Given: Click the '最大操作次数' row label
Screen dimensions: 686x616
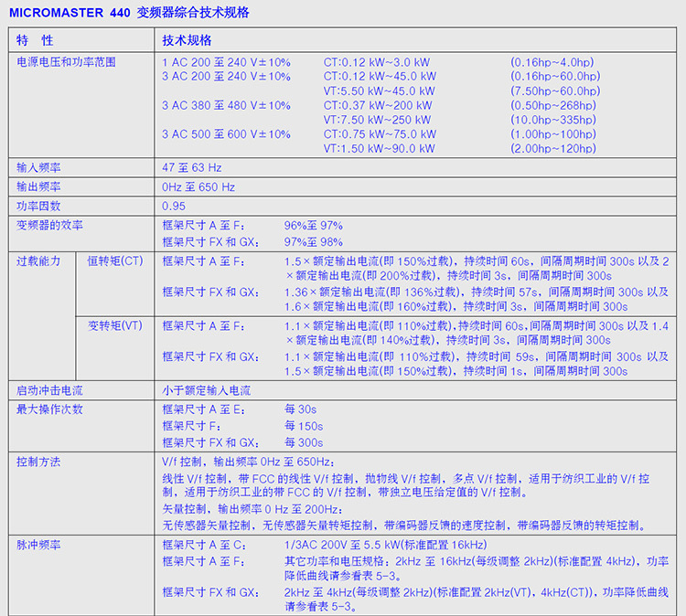Looking at the screenshot, I should [x=49, y=409].
